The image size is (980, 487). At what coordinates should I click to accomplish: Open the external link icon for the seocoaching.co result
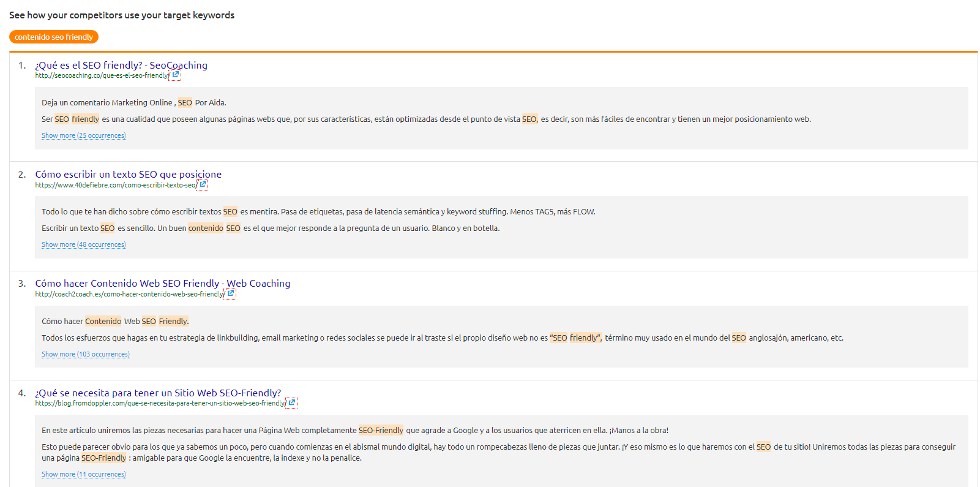point(176,75)
